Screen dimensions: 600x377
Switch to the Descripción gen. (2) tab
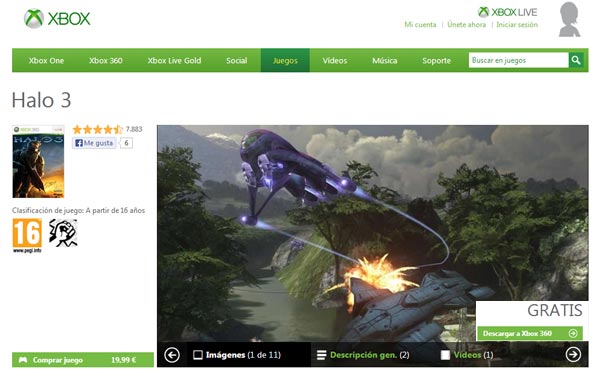click(x=364, y=355)
